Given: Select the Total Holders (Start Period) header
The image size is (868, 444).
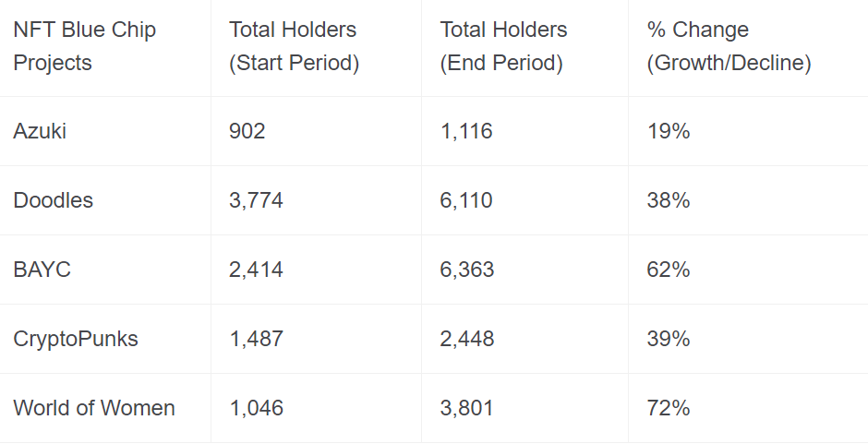Looking at the screenshot, I should point(294,46).
